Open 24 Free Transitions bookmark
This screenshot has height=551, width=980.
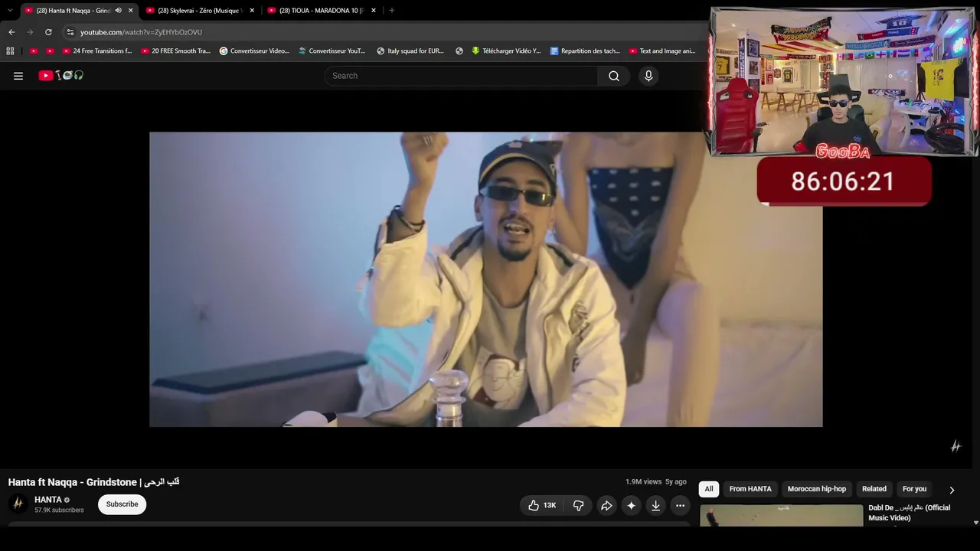(x=97, y=51)
